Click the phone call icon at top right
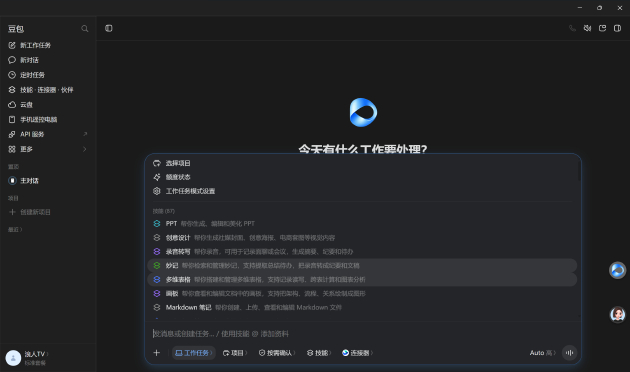The image size is (630, 372). click(572, 28)
